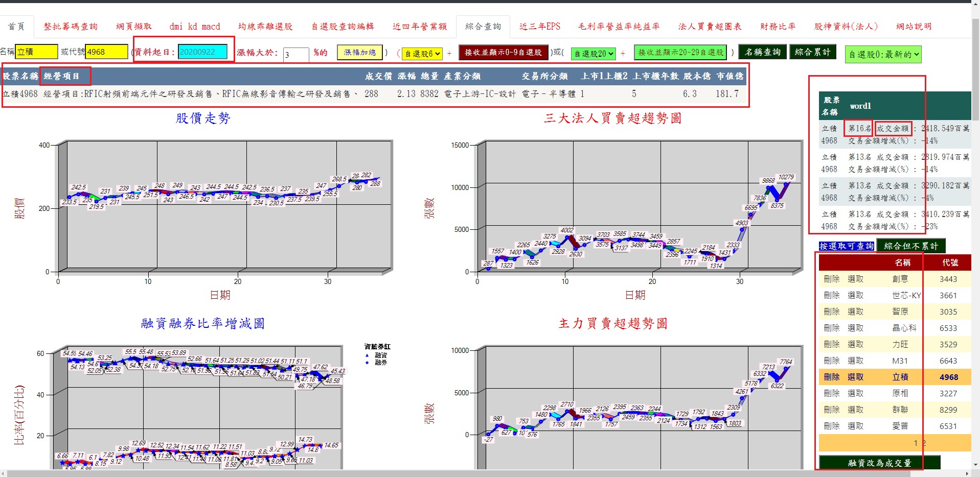The height and width of the screenshot is (477, 980).
Task: Click 選取 for 創意 3443
Action: pos(855,279)
